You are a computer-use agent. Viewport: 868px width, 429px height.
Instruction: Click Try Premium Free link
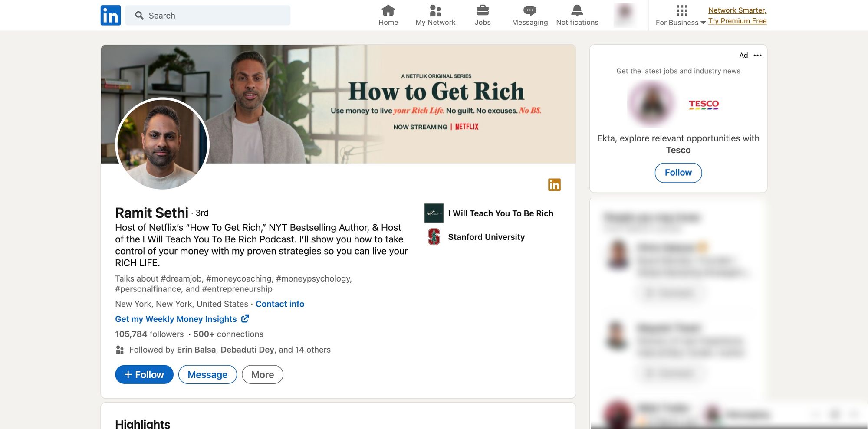737,21
